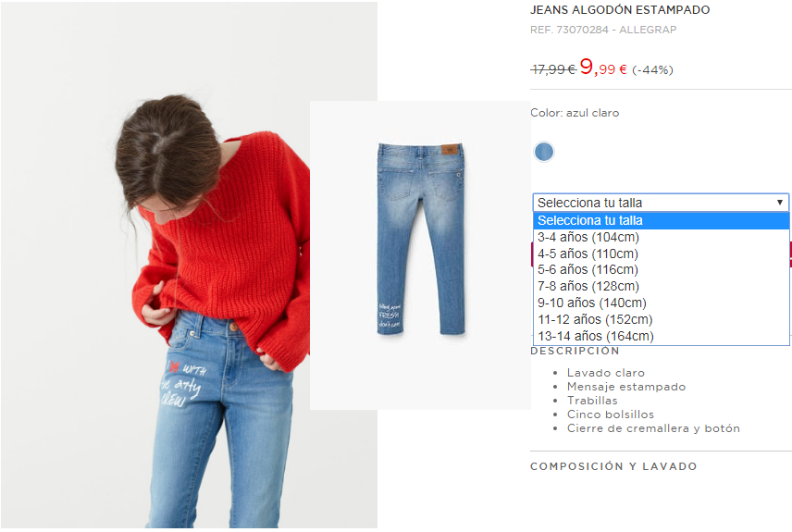Select the azul claro color swatch
The width and height of the screenshot is (792, 532).
pyautogui.click(x=544, y=152)
